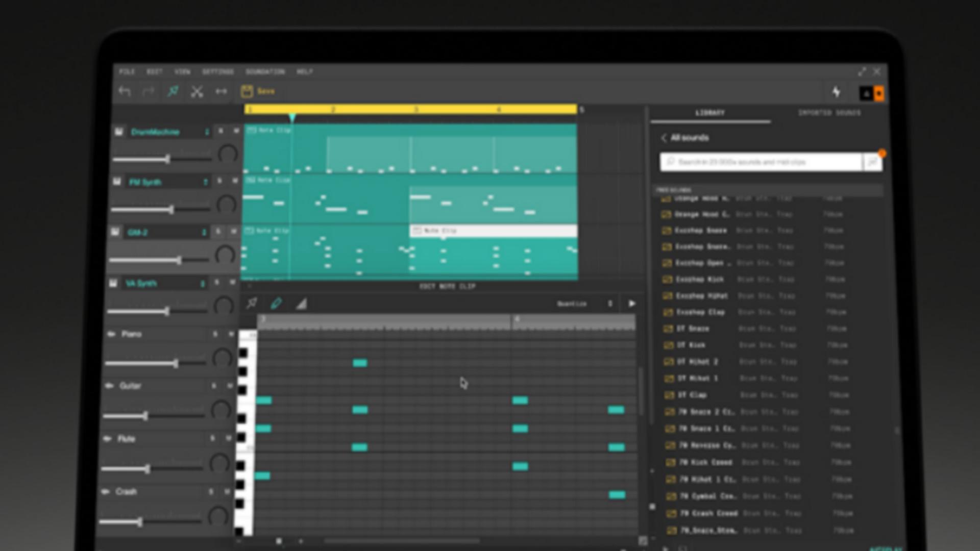Click the Save text button

[265, 91]
